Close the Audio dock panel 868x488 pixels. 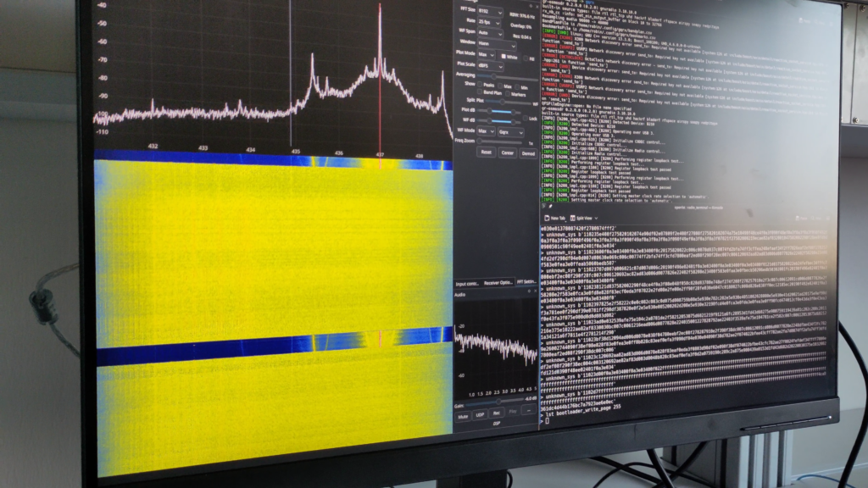click(x=536, y=291)
